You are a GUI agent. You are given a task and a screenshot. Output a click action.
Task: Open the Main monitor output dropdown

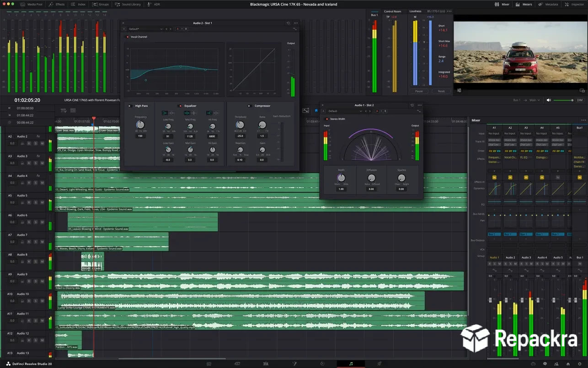535,100
